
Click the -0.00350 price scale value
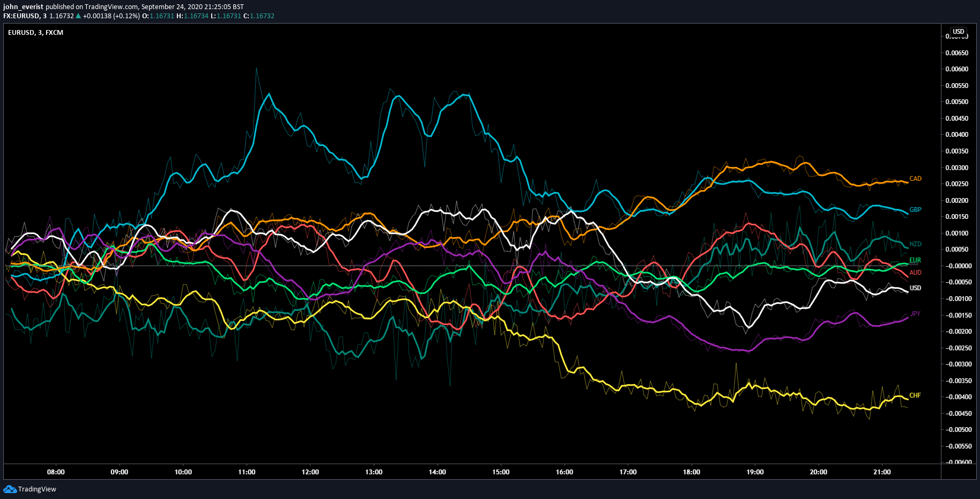(958, 381)
